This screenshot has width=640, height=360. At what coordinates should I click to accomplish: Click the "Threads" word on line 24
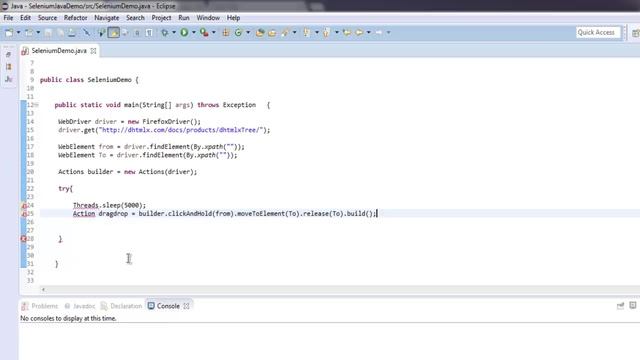(86, 205)
